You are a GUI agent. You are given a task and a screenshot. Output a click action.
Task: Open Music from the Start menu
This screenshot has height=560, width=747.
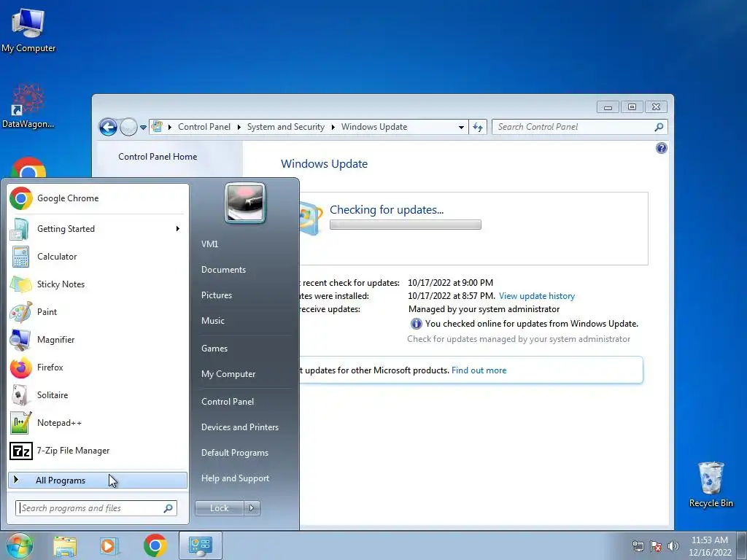[212, 321]
